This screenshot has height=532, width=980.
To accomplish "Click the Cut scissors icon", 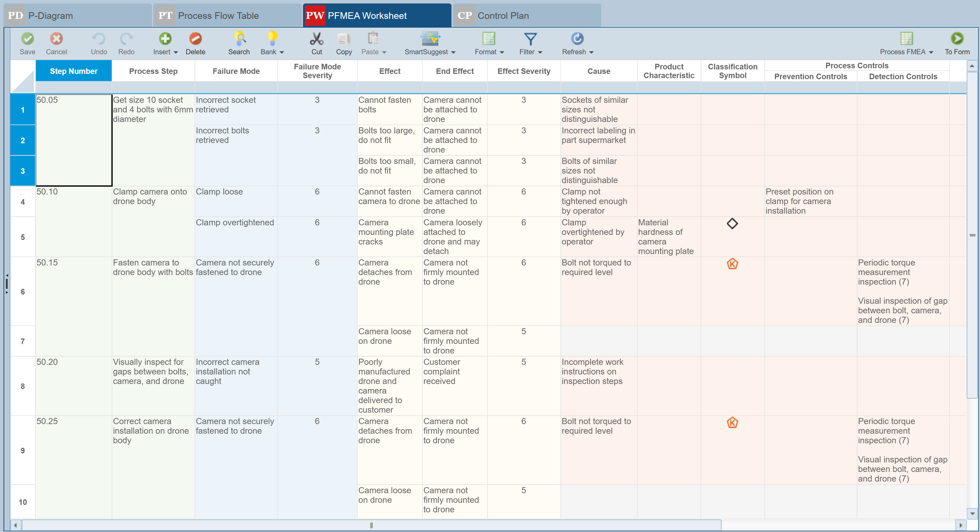I will (x=317, y=39).
